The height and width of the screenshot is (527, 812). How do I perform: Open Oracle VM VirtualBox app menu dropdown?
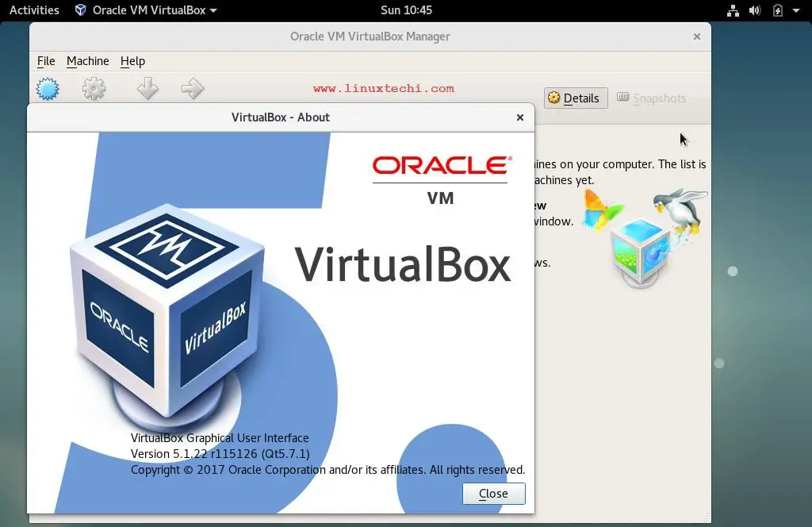(146, 10)
